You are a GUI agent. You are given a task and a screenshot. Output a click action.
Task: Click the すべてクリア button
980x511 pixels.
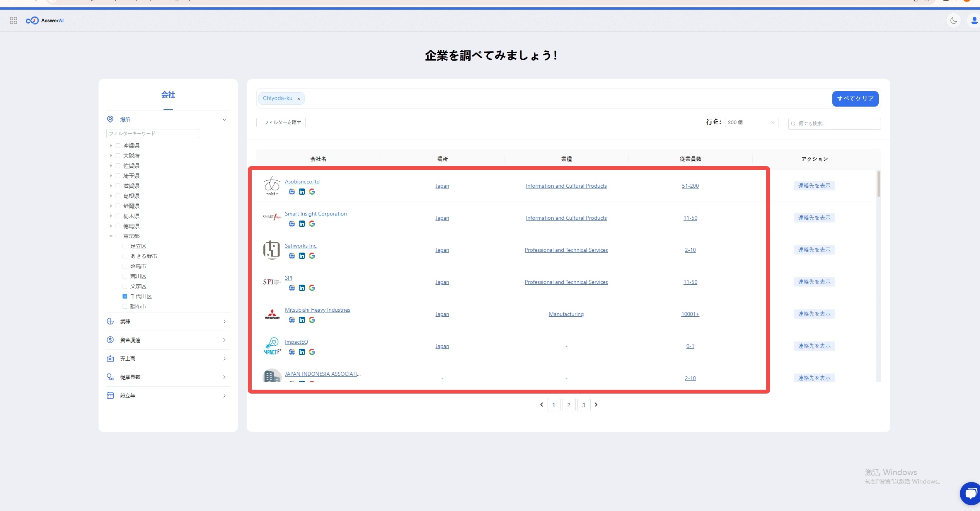pyautogui.click(x=855, y=98)
